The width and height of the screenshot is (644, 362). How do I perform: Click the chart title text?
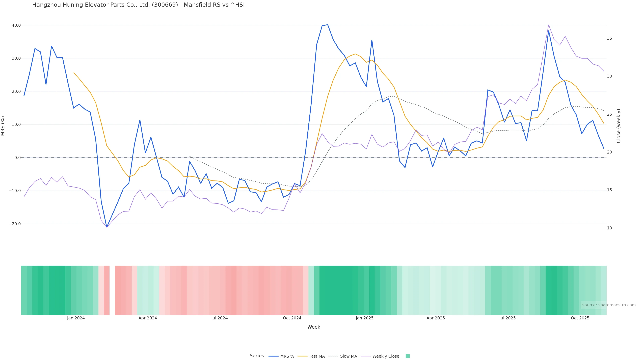click(x=138, y=5)
